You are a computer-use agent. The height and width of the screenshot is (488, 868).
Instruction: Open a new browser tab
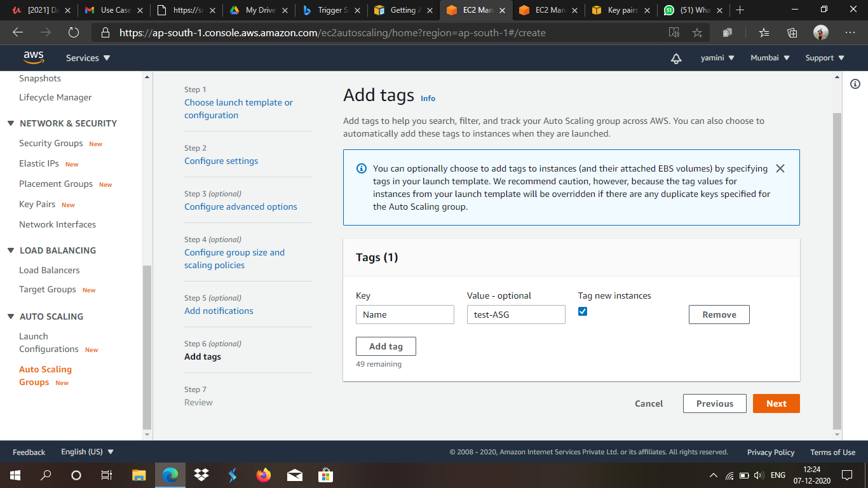pyautogui.click(x=740, y=10)
